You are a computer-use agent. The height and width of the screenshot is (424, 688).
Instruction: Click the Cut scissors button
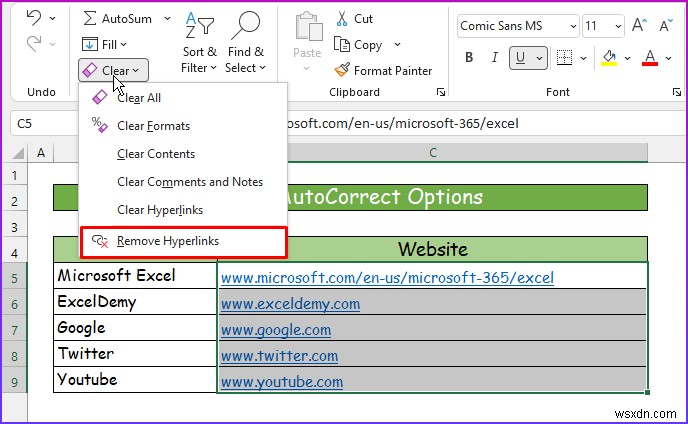[354, 19]
